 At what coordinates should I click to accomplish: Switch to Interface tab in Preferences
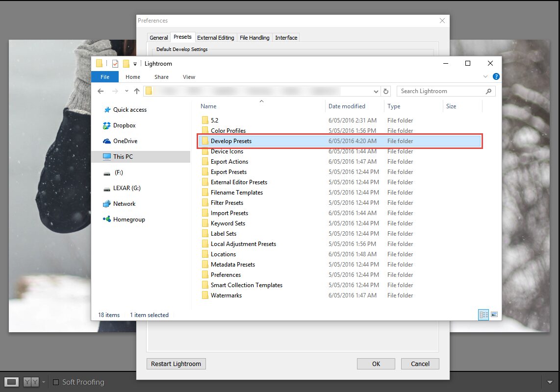tap(286, 38)
